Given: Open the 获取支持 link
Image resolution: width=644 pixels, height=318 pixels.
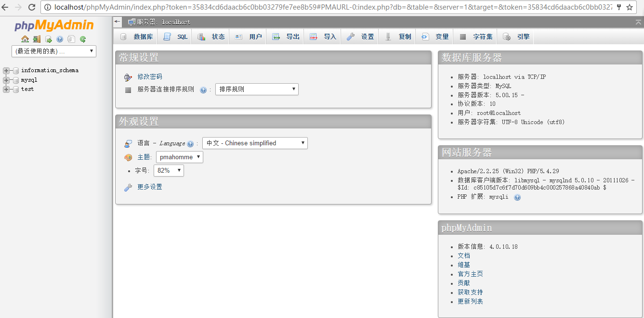Looking at the screenshot, I should pyautogui.click(x=470, y=292).
